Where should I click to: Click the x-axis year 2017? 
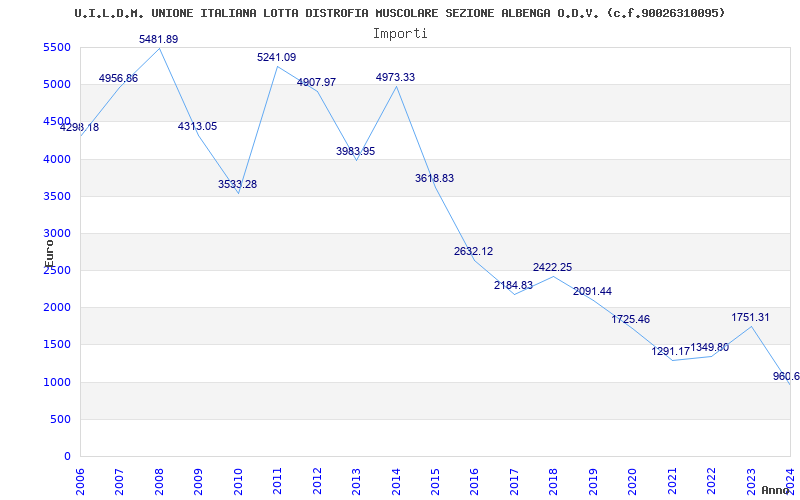click(x=514, y=481)
